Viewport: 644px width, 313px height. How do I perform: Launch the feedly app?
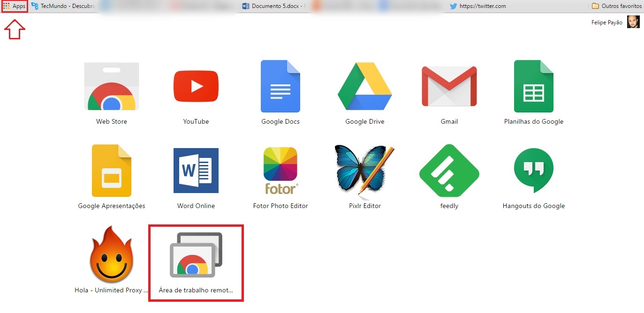[449, 171]
